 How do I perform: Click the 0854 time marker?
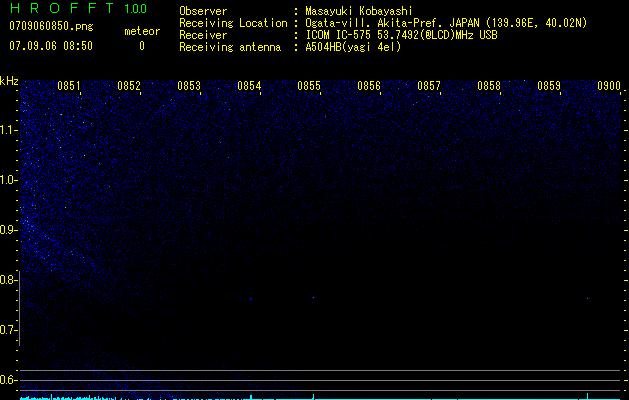[249, 86]
